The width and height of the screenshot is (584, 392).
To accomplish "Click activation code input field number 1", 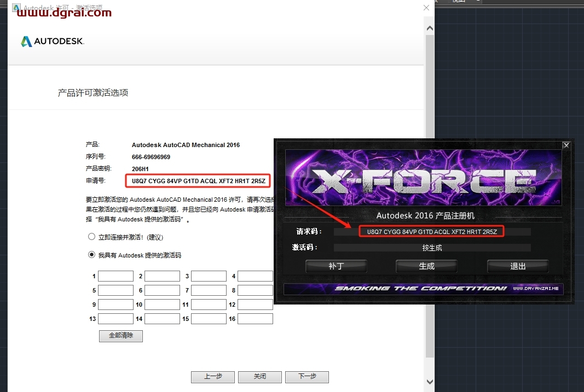I will [x=115, y=276].
